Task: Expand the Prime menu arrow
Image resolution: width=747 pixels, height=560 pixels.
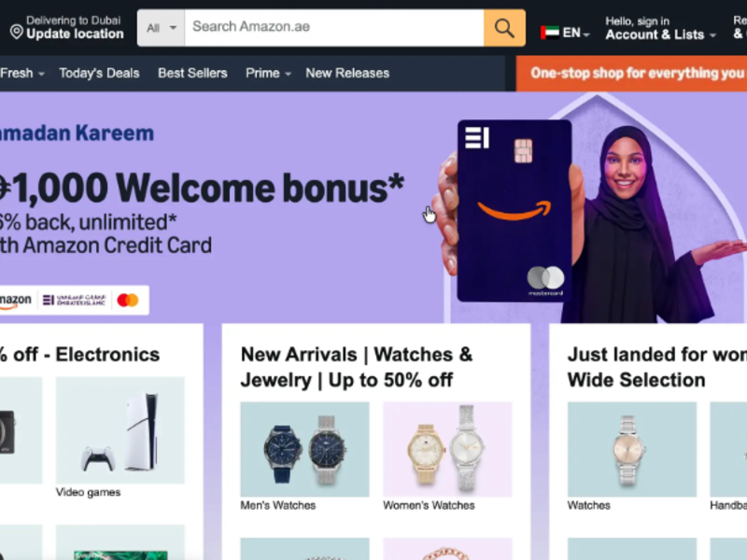Action: point(288,74)
